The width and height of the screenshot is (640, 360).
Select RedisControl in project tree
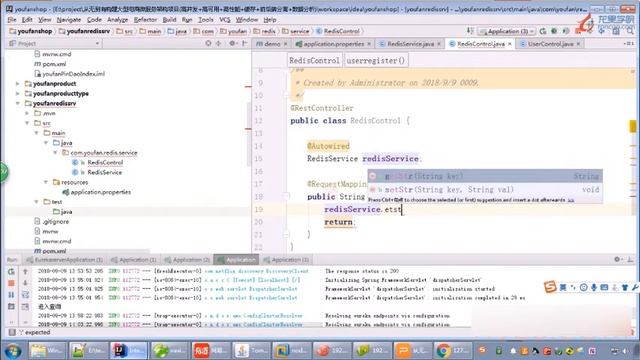point(105,162)
